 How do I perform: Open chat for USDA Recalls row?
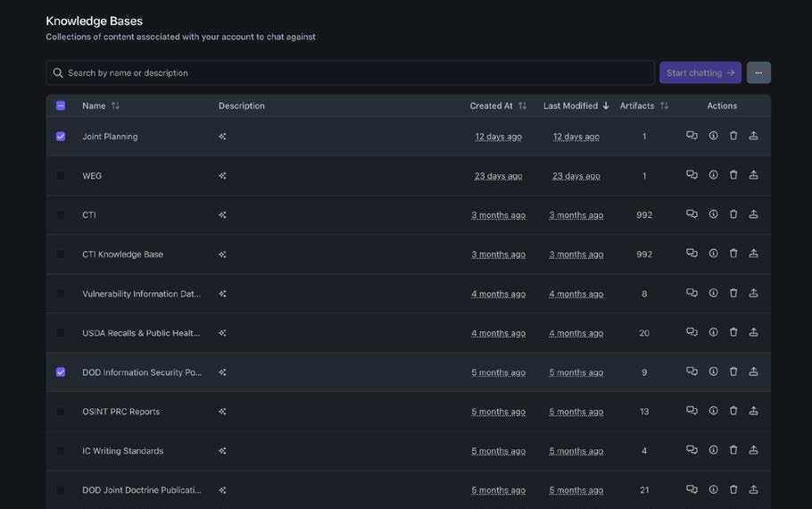[692, 332]
